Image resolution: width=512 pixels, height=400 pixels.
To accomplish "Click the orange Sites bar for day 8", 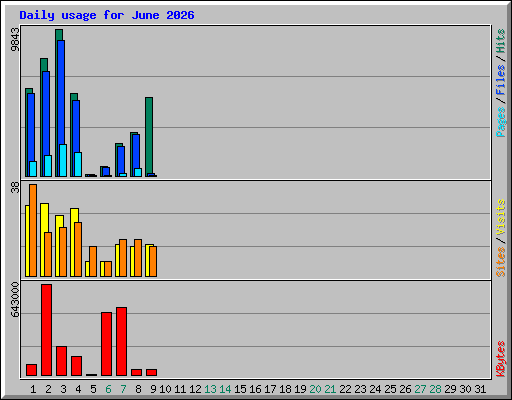I will pyautogui.click(x=138, y=258).
